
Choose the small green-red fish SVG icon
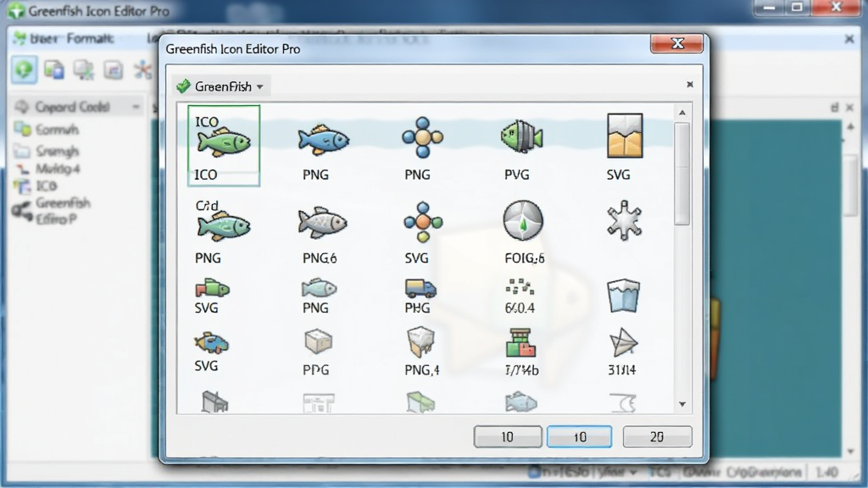coord(212,288)
